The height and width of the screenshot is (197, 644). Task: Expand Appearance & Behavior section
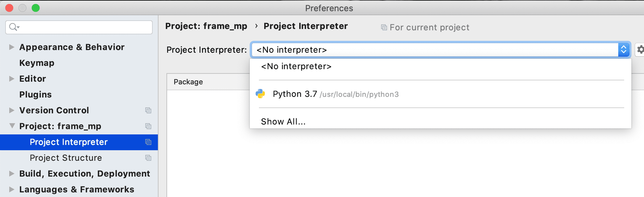tap(12, 47)
